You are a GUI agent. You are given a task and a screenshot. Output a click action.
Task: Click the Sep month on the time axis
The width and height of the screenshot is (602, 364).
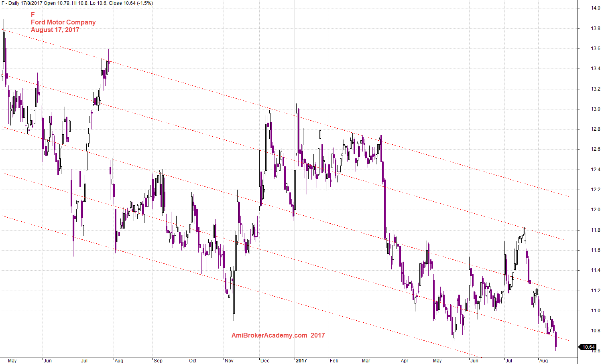coord(158,361)
